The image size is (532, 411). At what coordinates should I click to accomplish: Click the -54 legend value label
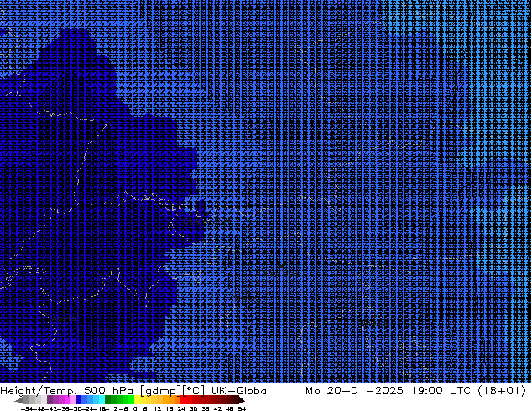pos(29,408)
